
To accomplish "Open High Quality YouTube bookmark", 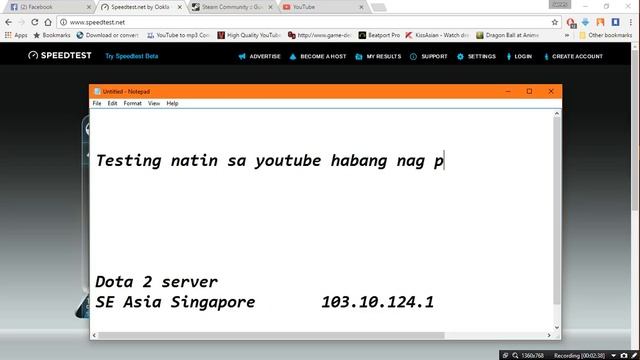I will 249,35.
